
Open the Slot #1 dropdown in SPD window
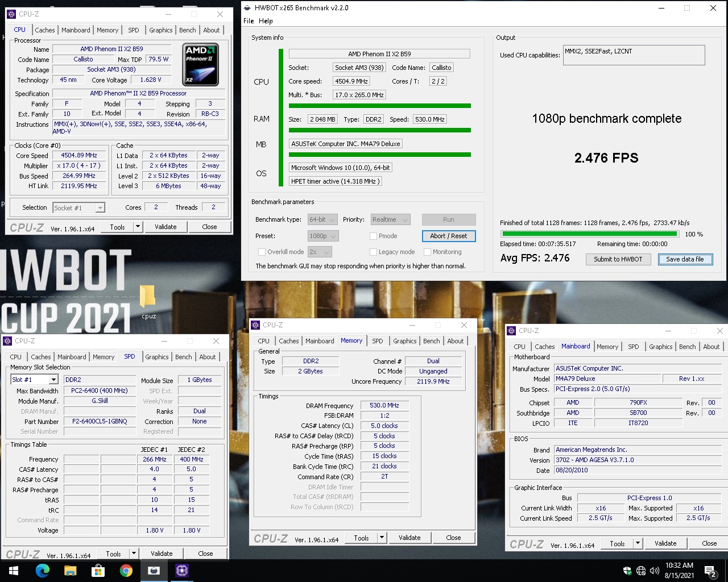click(35, 380)
